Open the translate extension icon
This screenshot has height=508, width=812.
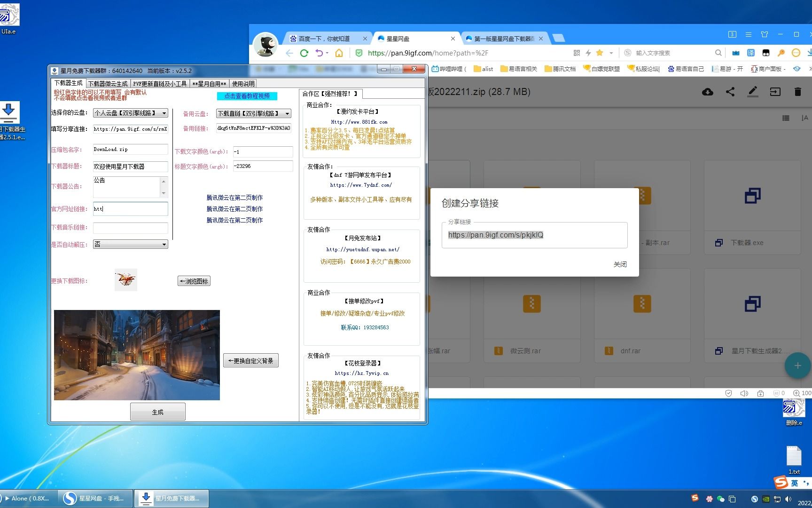tap(751, 53)
